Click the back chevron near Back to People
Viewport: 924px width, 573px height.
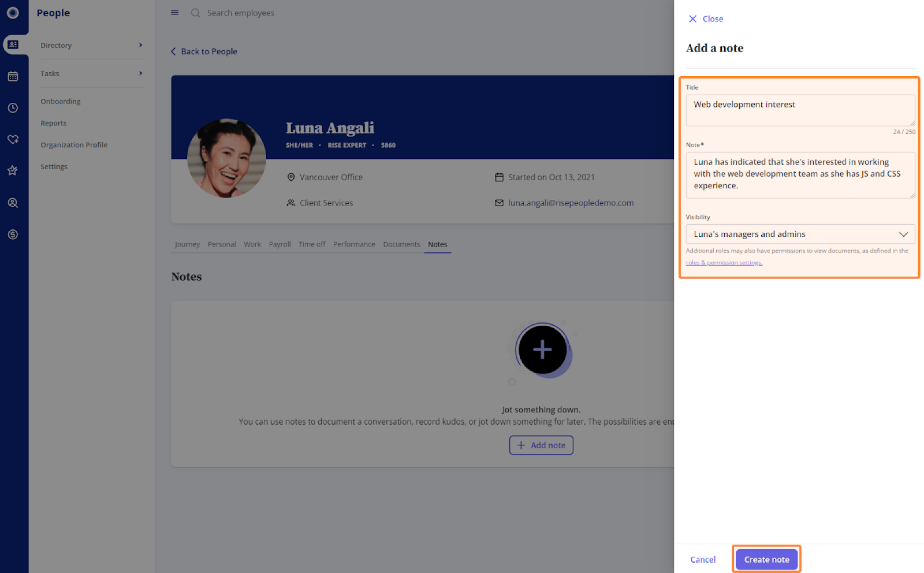pyautogui.click(x=173, y=51)
